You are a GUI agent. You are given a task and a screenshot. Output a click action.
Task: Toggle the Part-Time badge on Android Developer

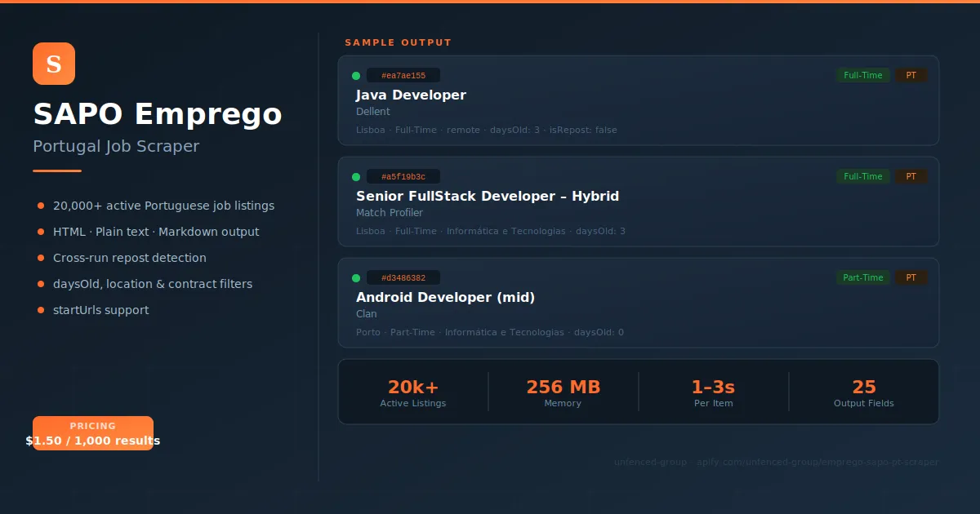863,277
